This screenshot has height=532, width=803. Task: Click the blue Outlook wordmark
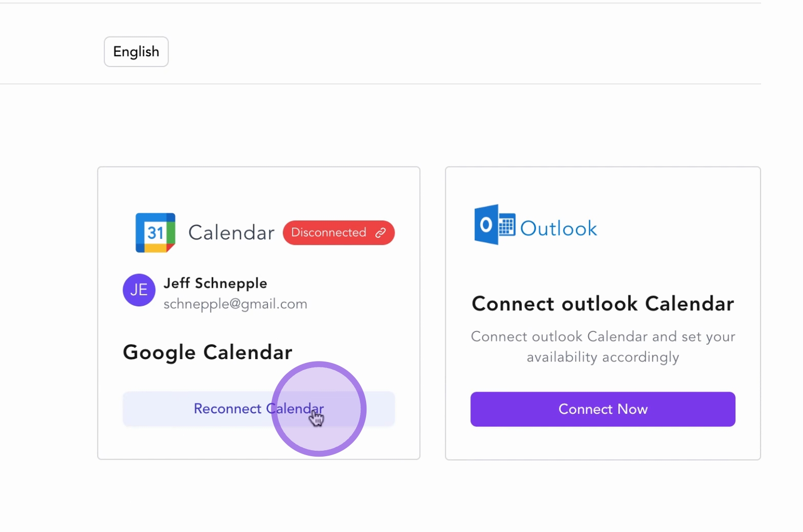click(559, 229)
